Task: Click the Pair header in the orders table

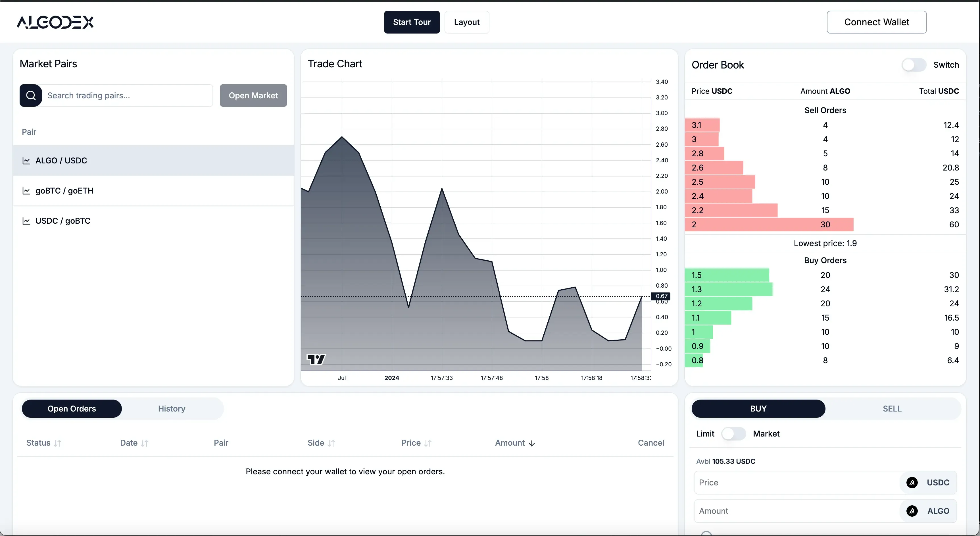Action: point(221,443)
